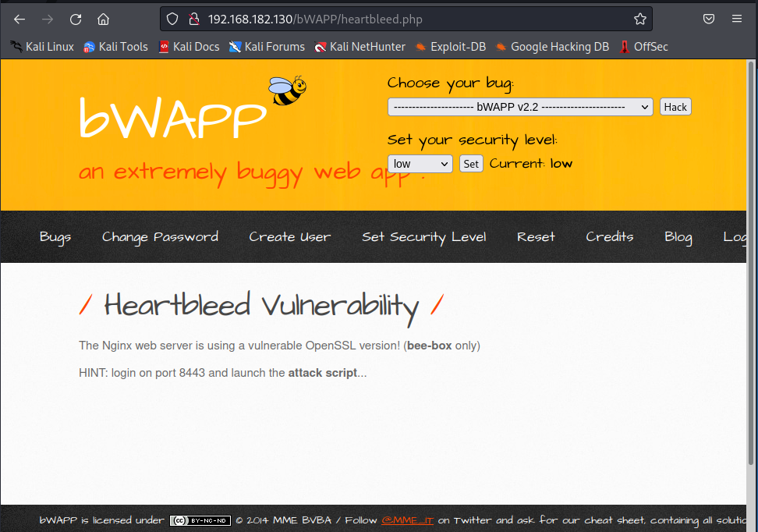Viewport: 758px width, 532px height.
Task: Click the bold 'attack script' text
Action: click(322, 373)
